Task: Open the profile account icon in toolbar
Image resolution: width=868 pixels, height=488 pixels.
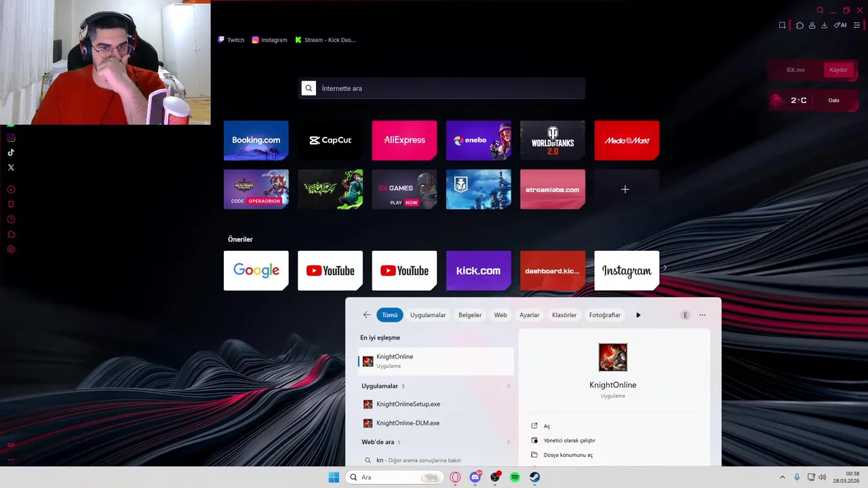Action: click(x=812, y=25)
